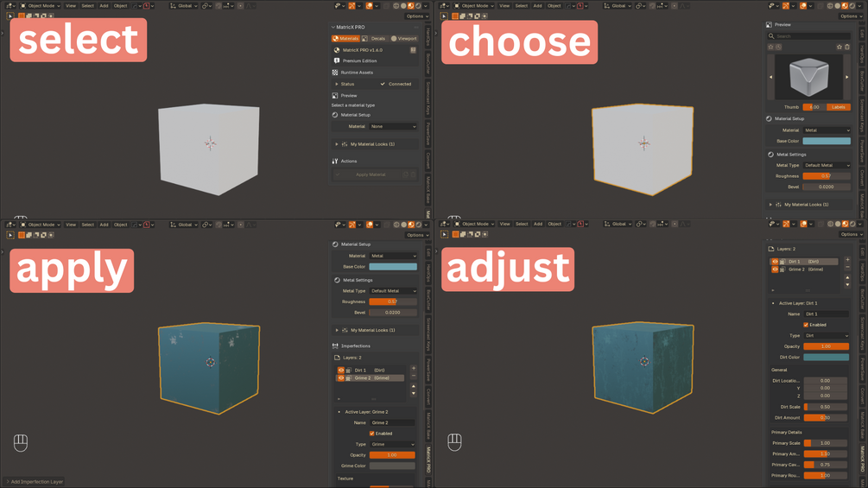Click the Roughness slider in the top-right viewport panel
Screen dimensions: 868x488
pos(827,176)
